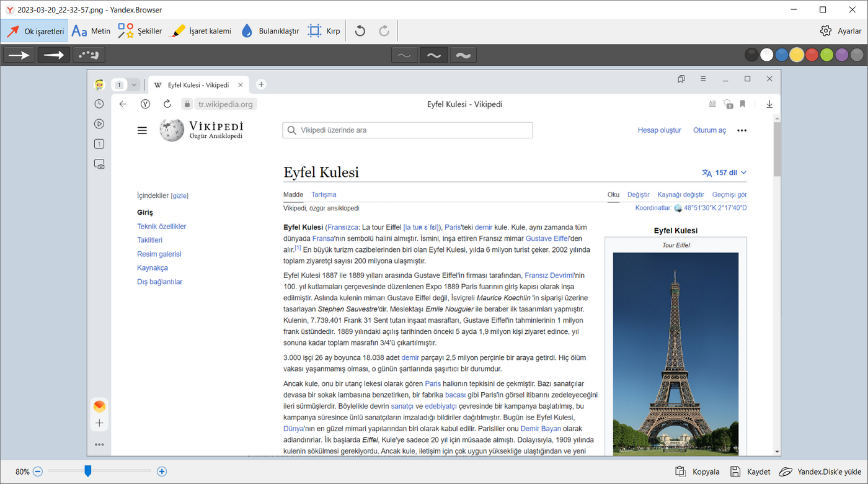Select the Ok işaretleri arrow tool

[x=35, y=31]
